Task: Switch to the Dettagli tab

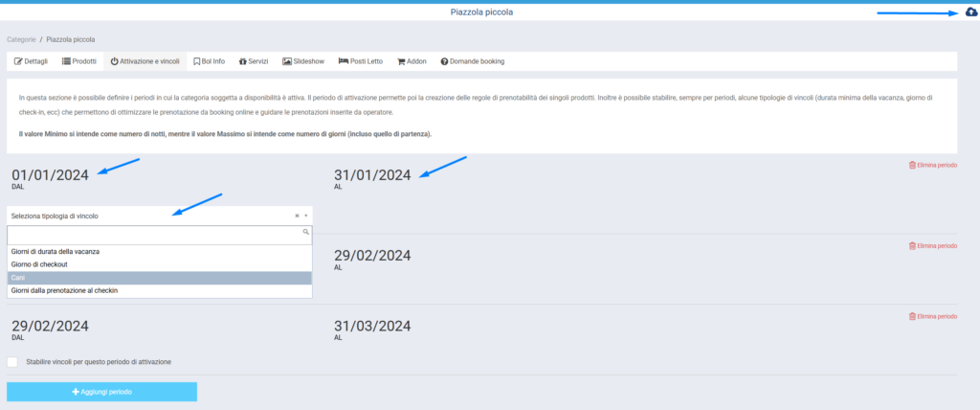Action: (x=31, y=61)
